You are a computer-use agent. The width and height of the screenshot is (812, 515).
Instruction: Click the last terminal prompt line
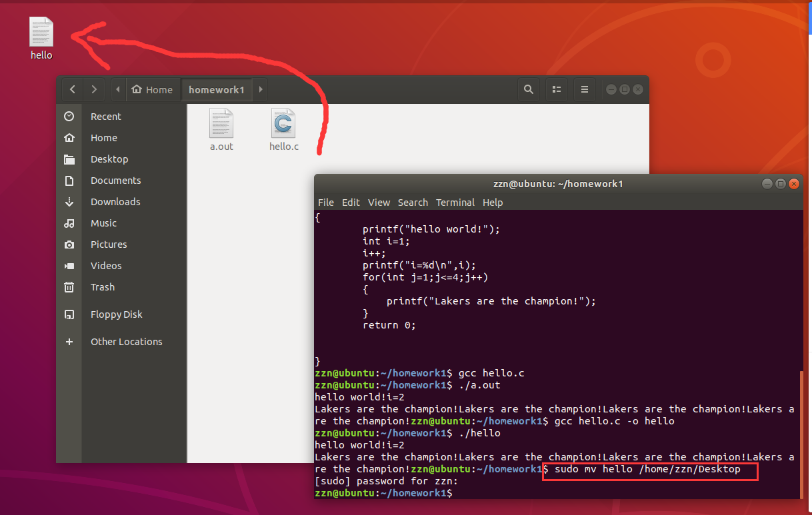(383, 493)
